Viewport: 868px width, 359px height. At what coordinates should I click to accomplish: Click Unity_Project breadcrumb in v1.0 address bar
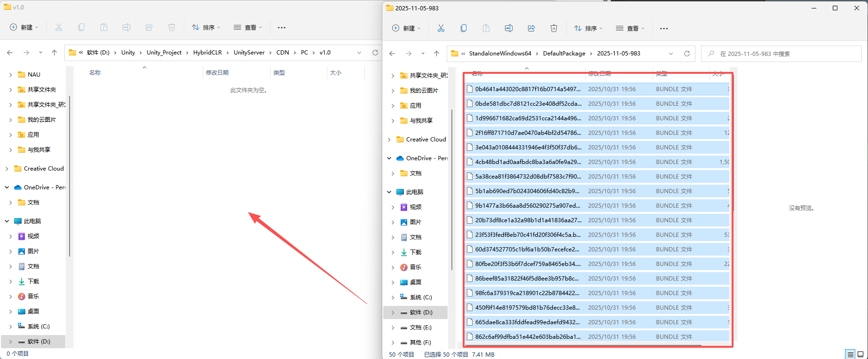tap(164, 53)
